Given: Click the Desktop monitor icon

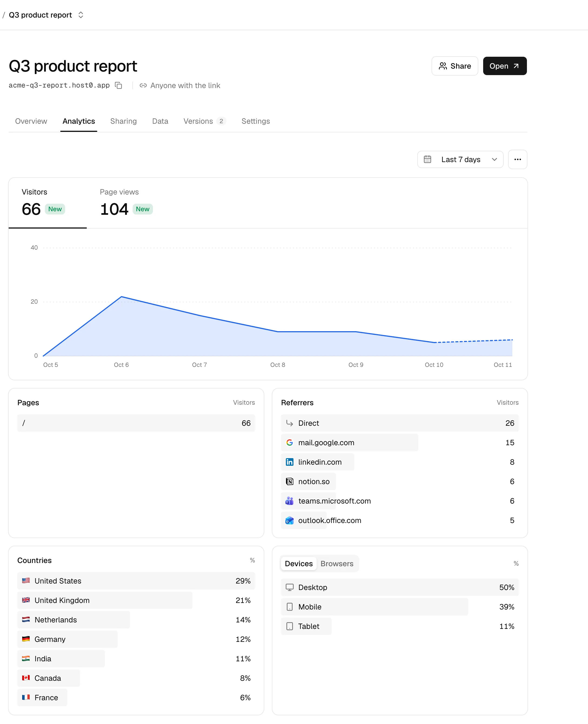Looking at the screenshot, I should click(289, 587).
